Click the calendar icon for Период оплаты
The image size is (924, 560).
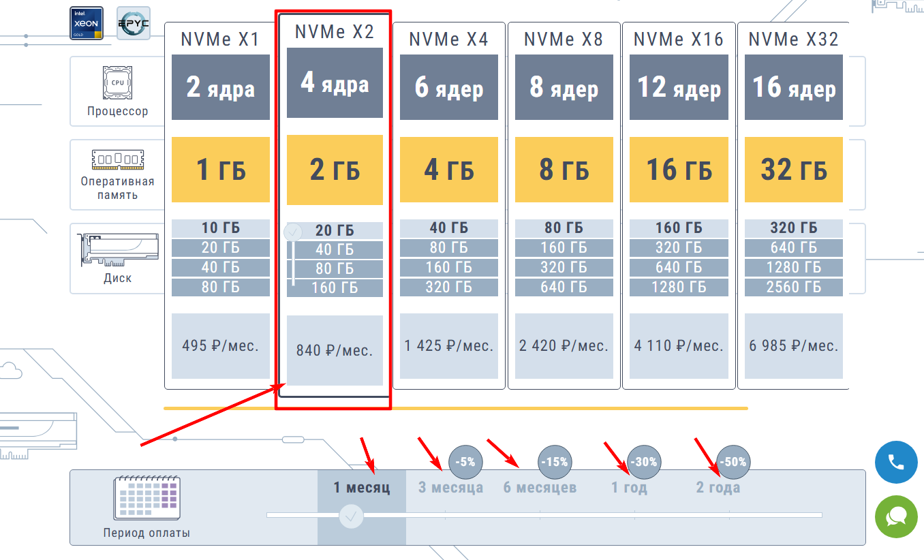click(147, 498)
